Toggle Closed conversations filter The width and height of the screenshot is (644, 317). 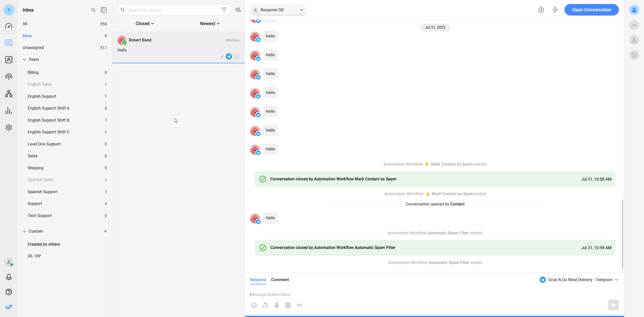pos(145,23)
